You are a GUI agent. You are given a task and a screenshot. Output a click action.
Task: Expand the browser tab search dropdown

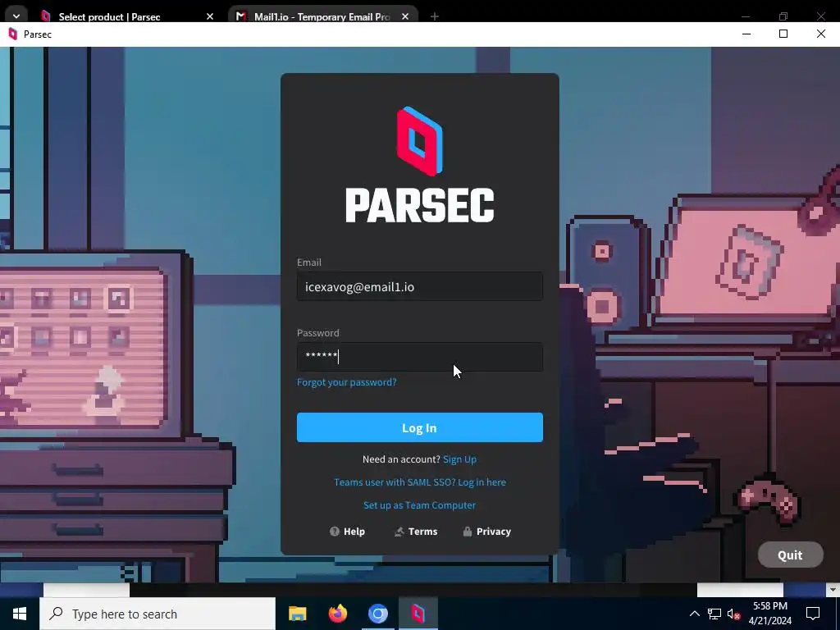pos(16,16)
